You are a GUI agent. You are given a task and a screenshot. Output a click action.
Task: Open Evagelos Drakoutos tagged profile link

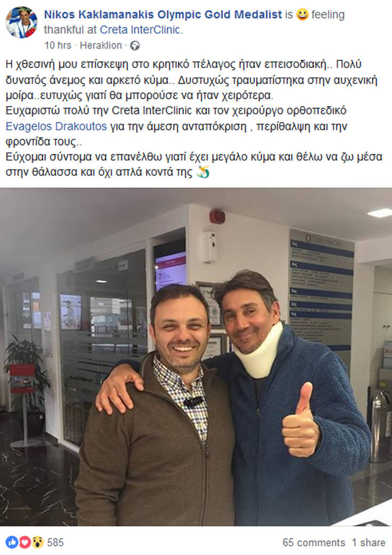56,126
